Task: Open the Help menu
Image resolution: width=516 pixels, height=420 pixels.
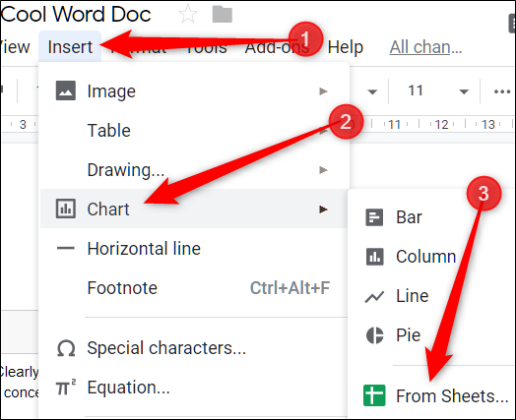Action: pos(346,47)
